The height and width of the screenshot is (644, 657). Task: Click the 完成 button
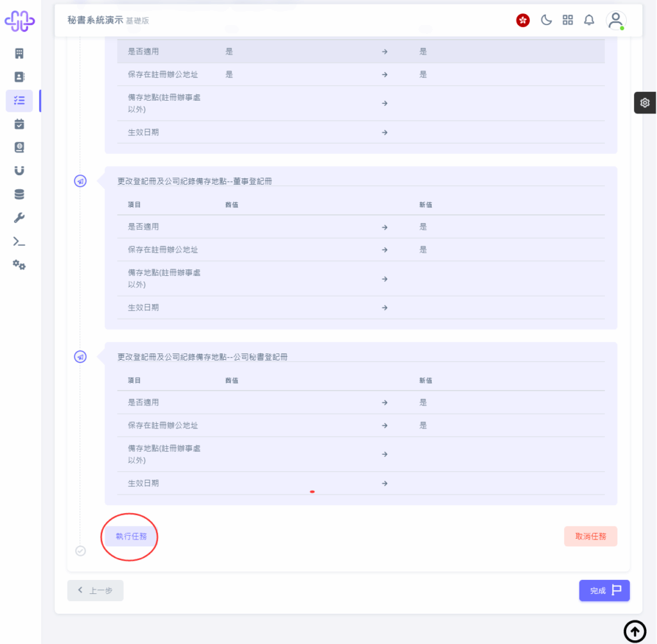604,590
